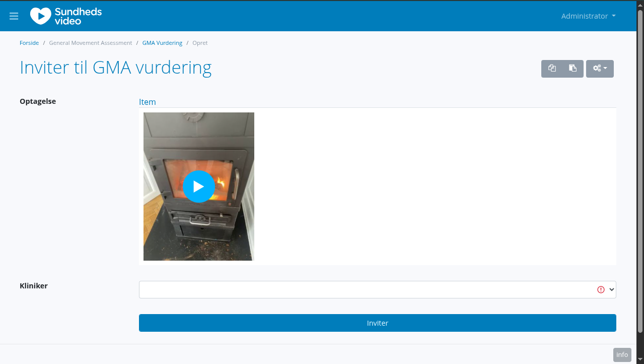
Task: Click the copy icon button
Action: click(552, 69)
